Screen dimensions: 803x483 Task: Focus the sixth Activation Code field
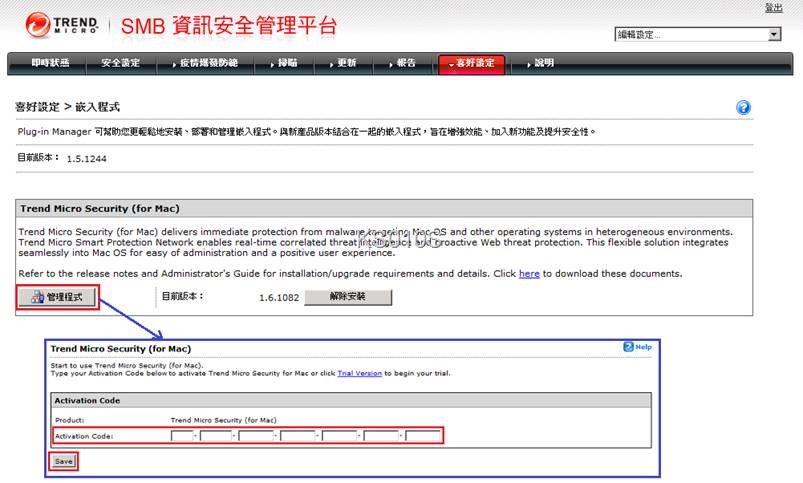pyautogui.click(x=381, y=436)
